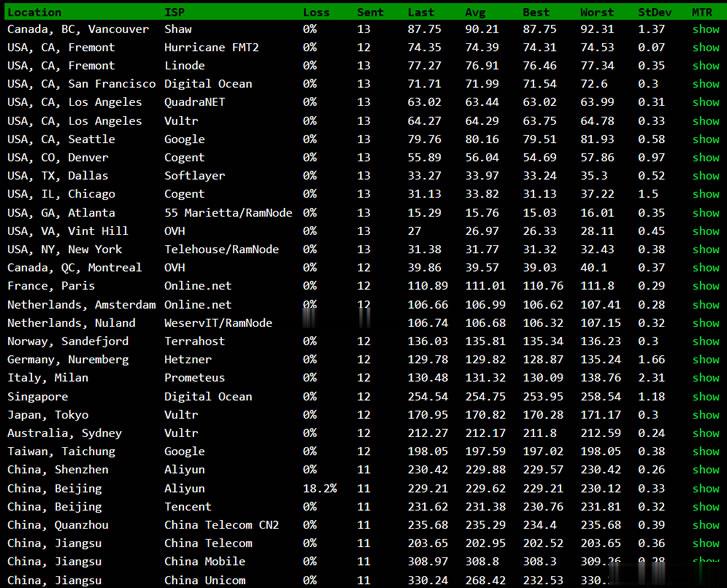Show MTR for Prometeus Milan
The image size is (727, 588).
pos(706,378)
